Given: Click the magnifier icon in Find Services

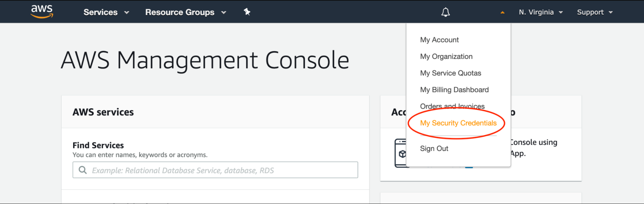Looking at the screenshot, I should pos(83,170).
